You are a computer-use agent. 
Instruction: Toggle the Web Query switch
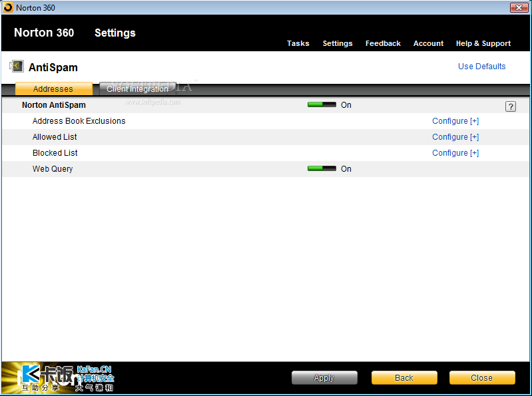322,168
